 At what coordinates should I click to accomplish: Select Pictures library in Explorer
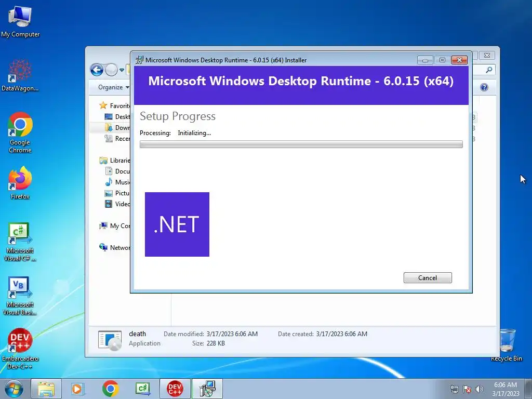pos(117,193)
